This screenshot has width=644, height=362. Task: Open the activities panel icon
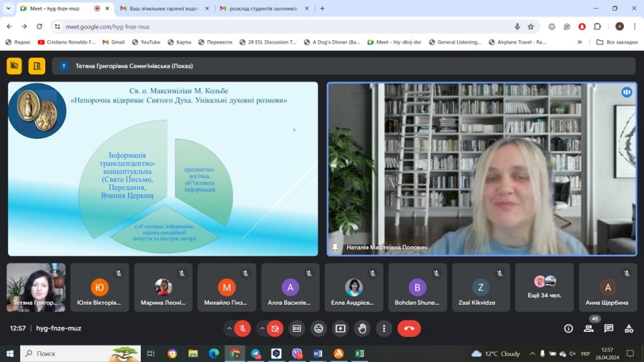(x=628, y=328)
